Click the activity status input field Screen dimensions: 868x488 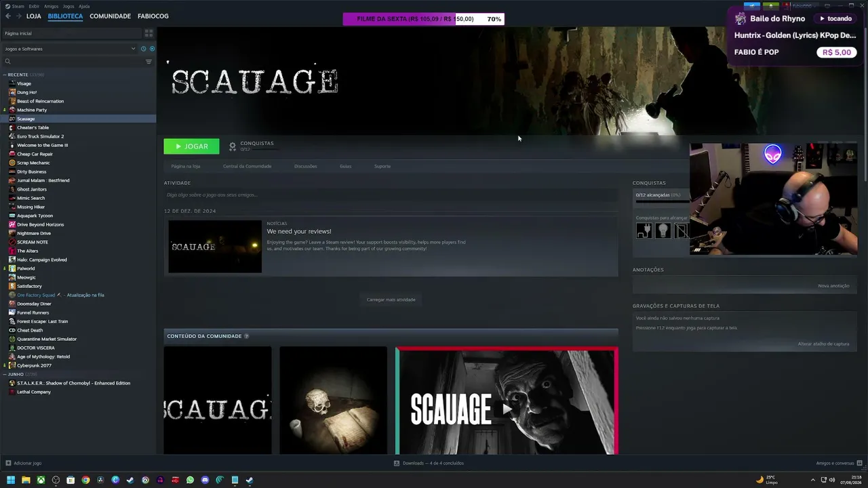point(391,195)
